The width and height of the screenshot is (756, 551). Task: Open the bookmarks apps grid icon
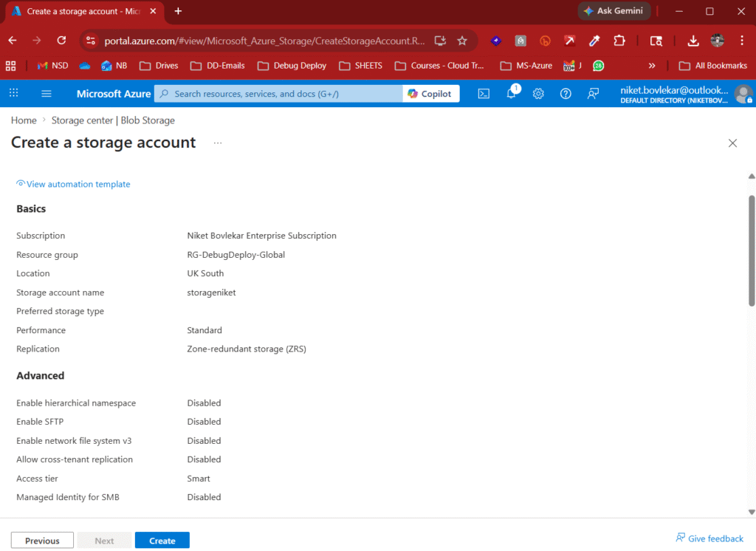point(10,66)
